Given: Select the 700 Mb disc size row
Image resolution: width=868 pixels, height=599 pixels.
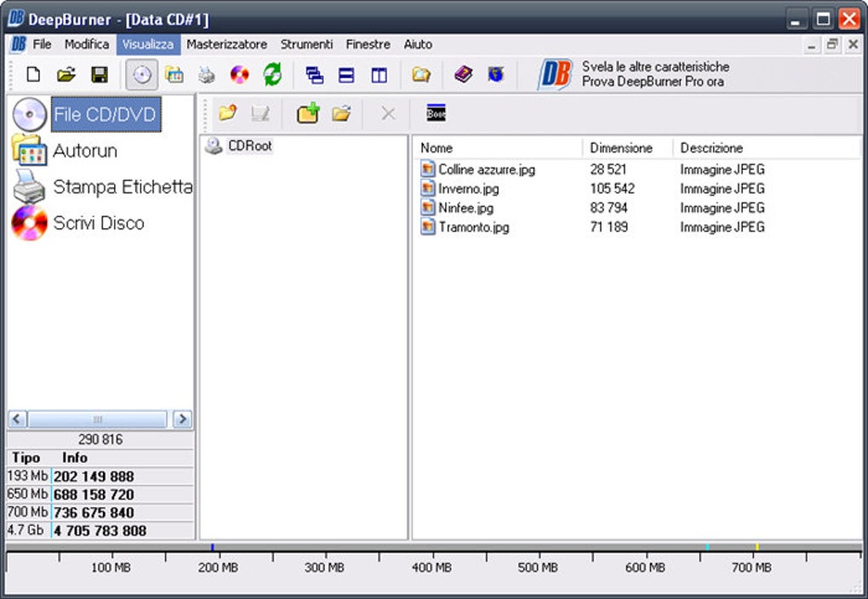Looking at the screenshot, I should pos(100,512).
